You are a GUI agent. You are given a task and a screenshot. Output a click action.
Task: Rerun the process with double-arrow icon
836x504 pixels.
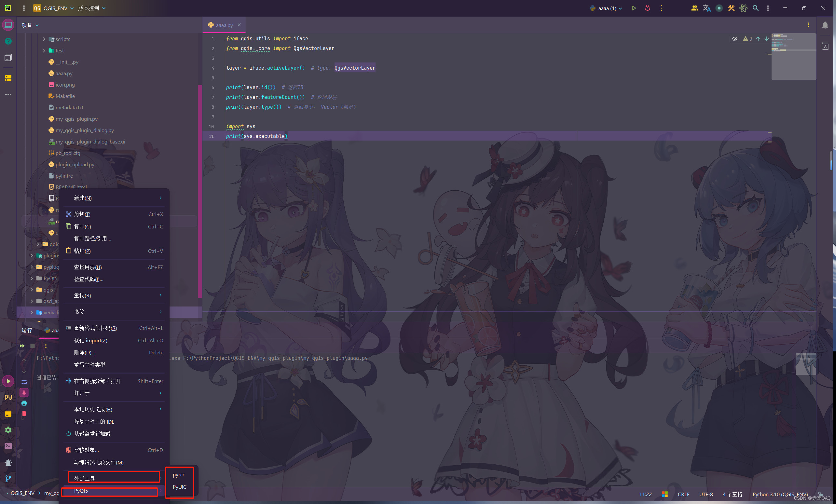point(22,346)
